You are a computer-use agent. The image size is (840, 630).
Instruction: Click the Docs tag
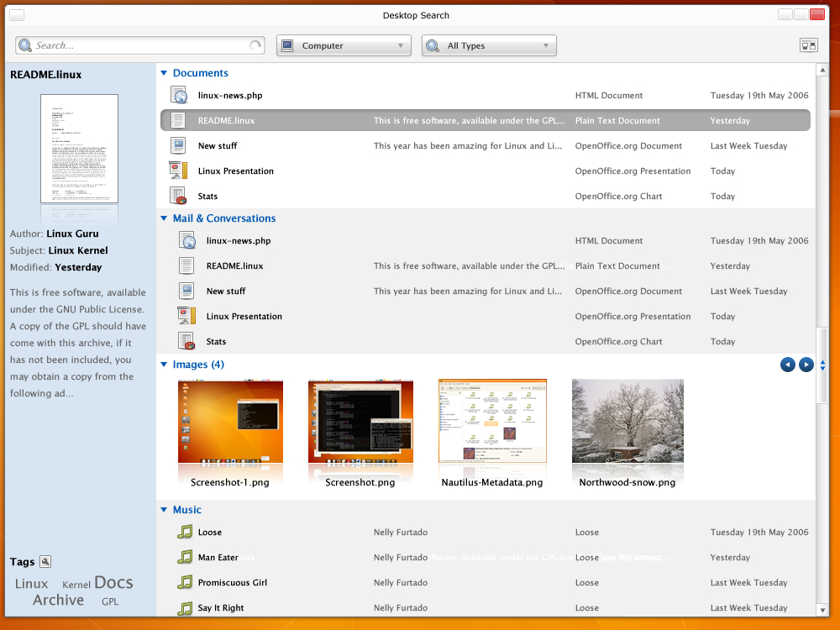tap(113, 582)
